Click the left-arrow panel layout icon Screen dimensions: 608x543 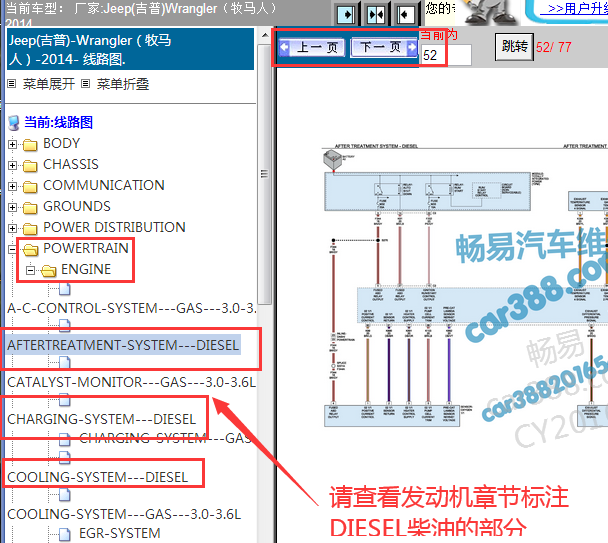(406, 15)
